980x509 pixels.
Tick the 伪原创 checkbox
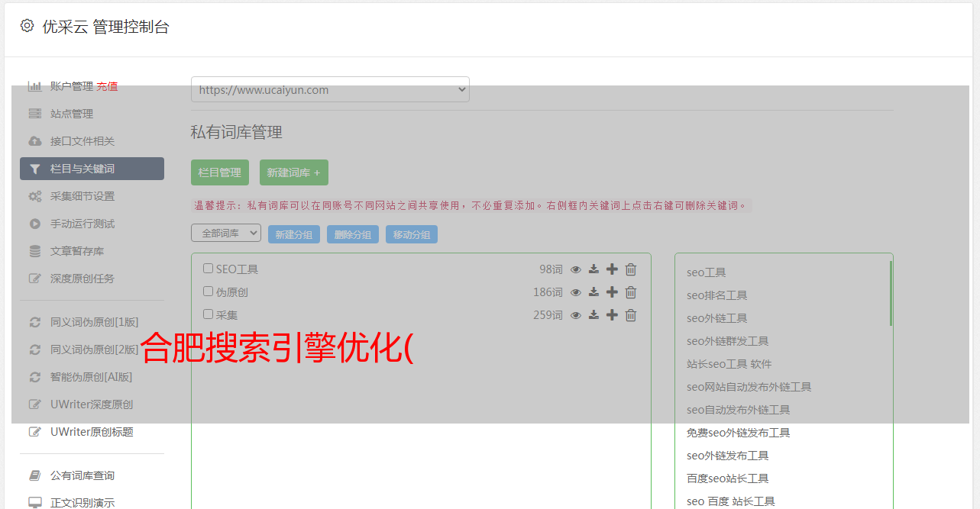(208, 292)
